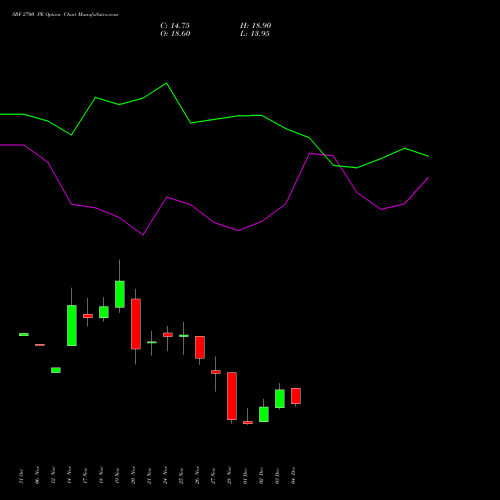Click the 17 Nov date label
The width and height of the screenshot is (500, 500).
click(85, 475)
